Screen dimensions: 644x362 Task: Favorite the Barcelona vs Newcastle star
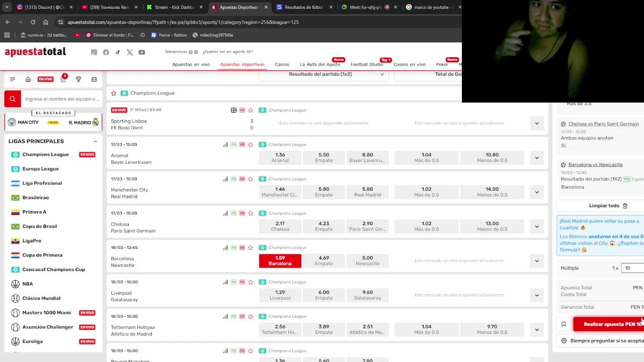click(251, 247)
